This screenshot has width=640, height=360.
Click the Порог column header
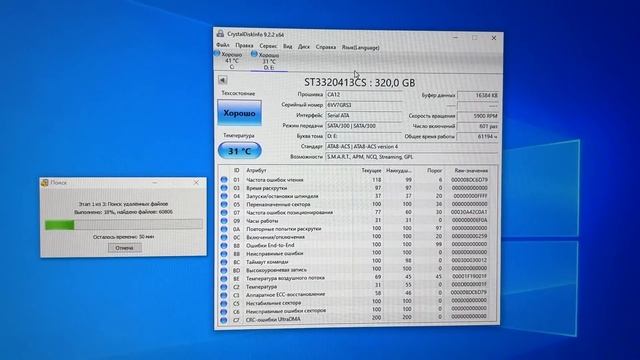click(434, 170)
